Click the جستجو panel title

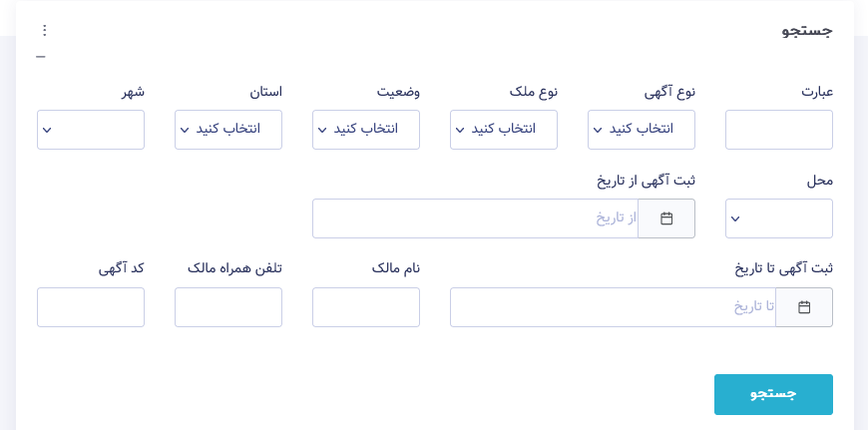coord(807,31)
